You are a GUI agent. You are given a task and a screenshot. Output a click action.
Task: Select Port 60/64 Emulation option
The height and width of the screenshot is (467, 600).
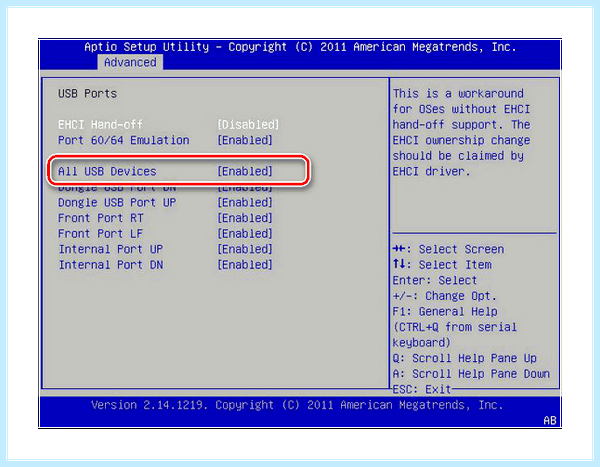124,140
